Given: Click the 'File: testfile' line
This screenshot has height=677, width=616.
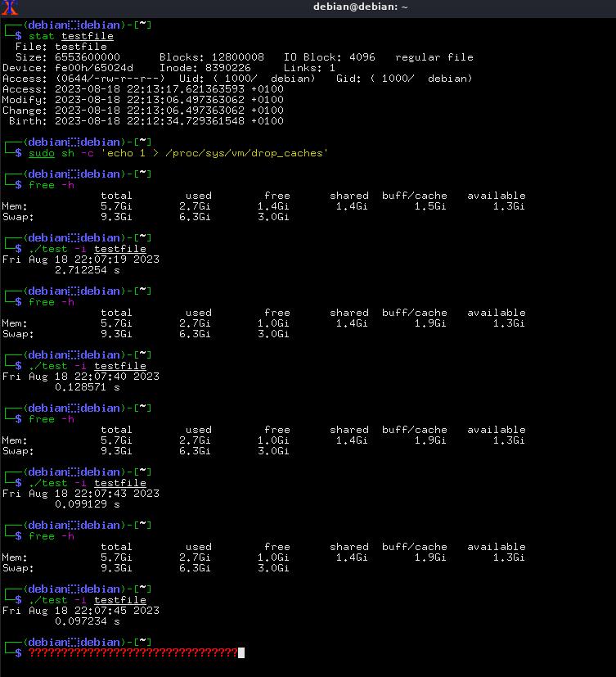Looking at the screenshot, I should [61, 47].
